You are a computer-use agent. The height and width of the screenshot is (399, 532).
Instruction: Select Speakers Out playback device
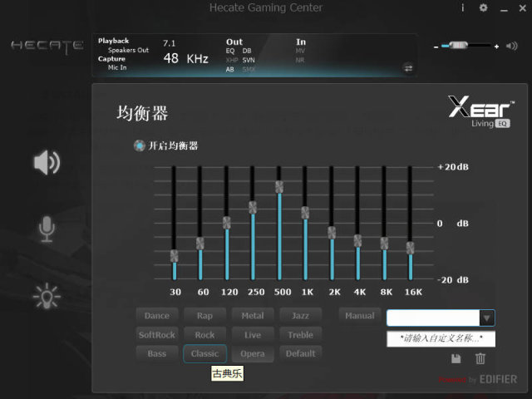tap(128, 50)
